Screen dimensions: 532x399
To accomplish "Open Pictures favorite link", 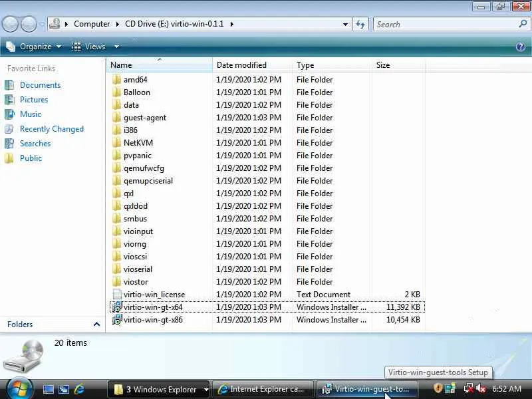I will coord(34,100).
